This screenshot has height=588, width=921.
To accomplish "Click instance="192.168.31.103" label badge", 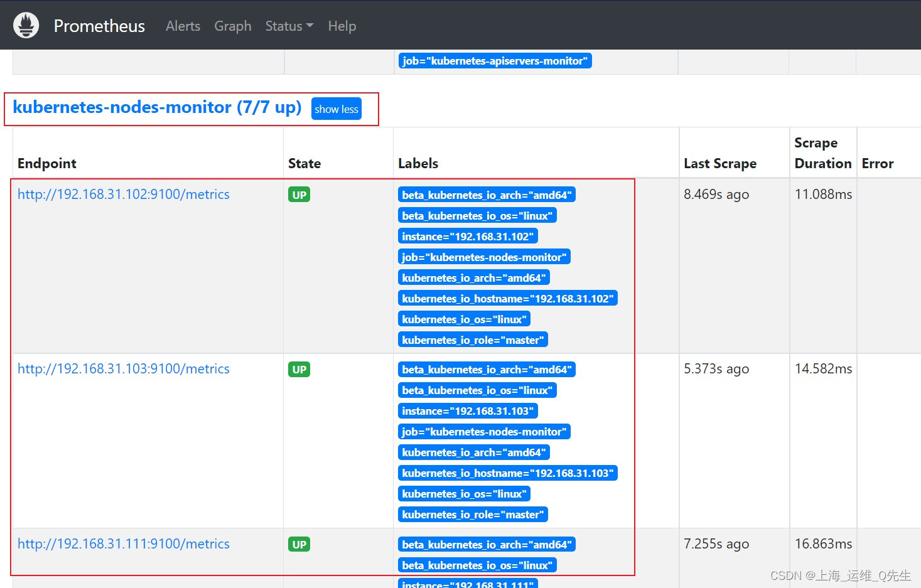I will tap(468, 411).
